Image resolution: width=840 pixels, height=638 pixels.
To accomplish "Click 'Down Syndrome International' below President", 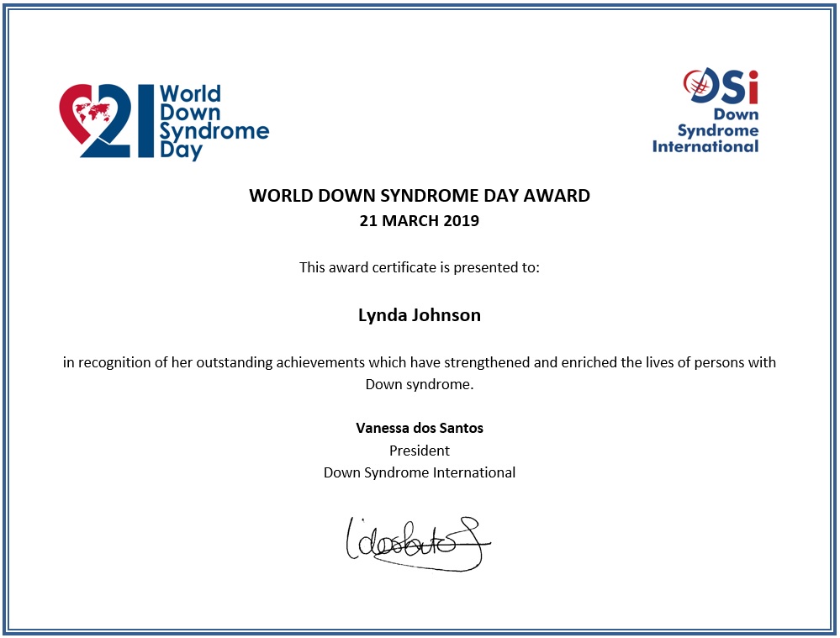I will click(420, 472).
